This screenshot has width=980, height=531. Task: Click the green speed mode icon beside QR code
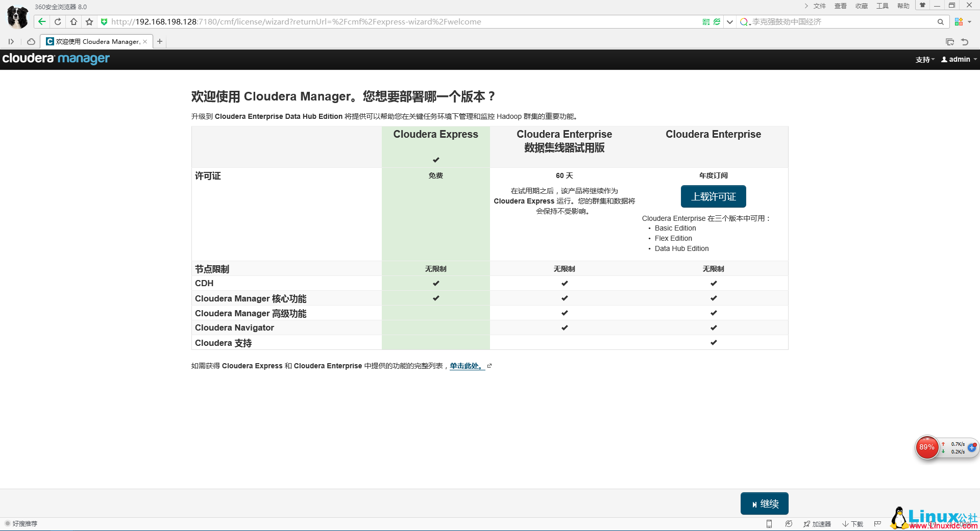point(718,21)
